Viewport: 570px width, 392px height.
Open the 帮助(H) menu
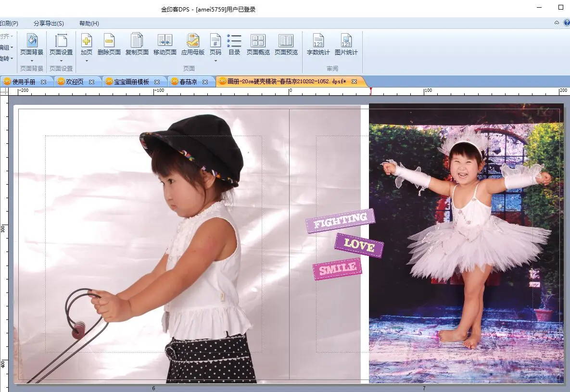click(89, 23)
